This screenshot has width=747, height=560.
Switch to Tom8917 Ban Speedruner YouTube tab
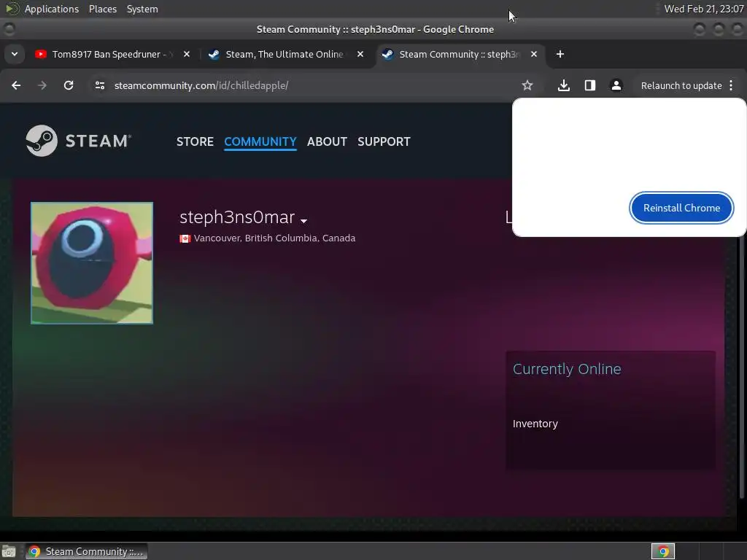[x=112, y=54]
